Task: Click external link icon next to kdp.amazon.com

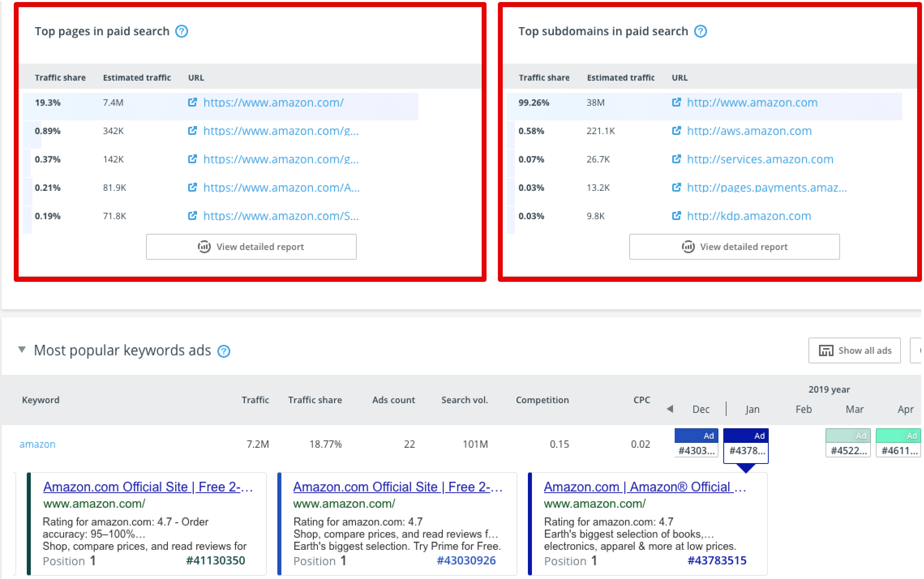Action: pyautogui.click(x=676, y=216)
